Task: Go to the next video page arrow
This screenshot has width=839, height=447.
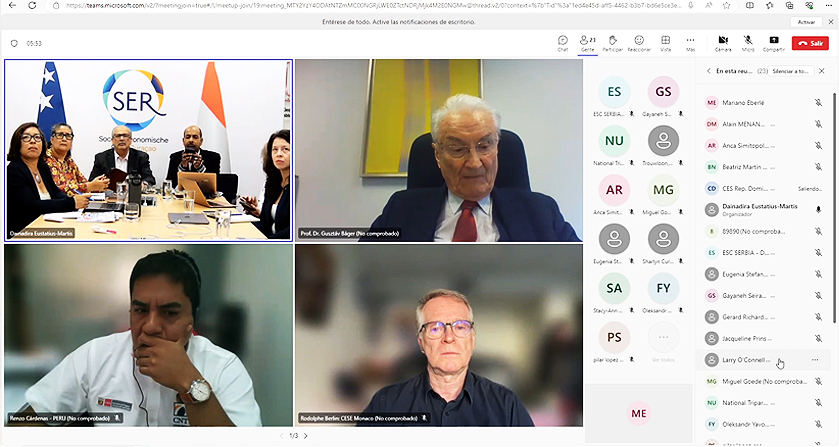Action: pyautogui.click(x=306, y=436)
